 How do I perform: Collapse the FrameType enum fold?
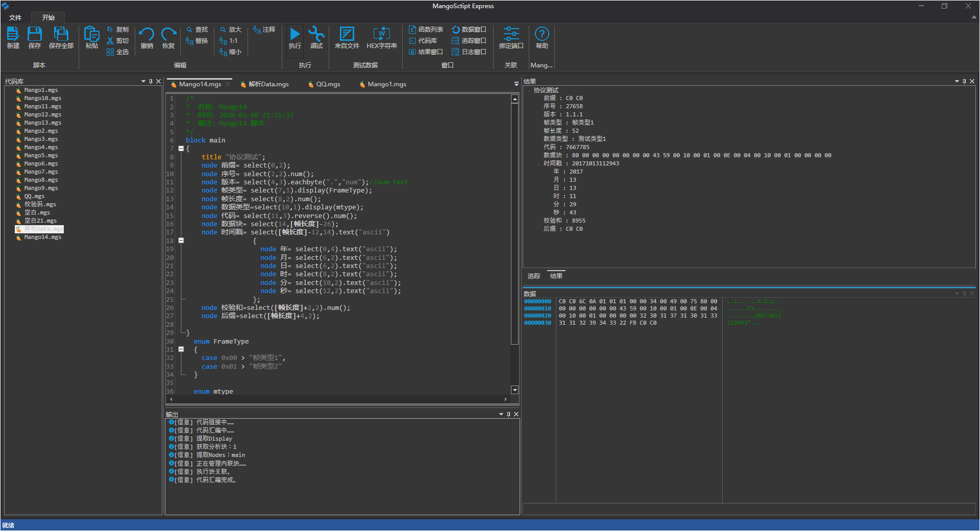click(x=181, y=349)
